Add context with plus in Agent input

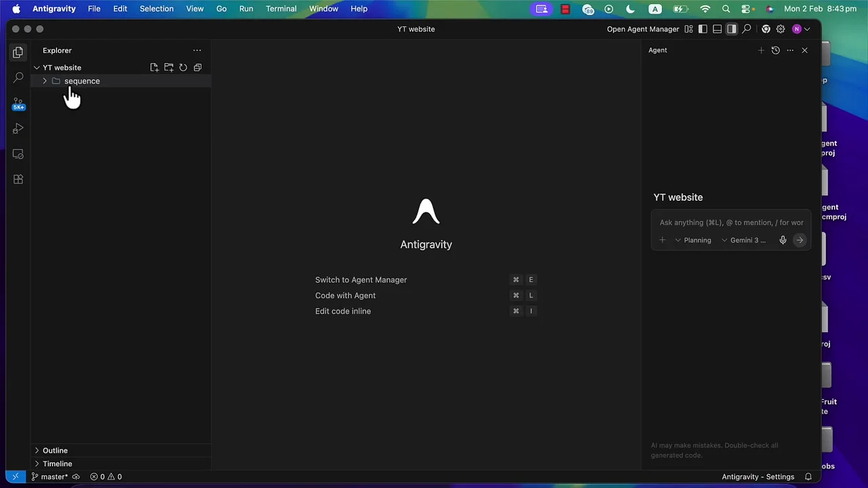[x=663, y=240]
